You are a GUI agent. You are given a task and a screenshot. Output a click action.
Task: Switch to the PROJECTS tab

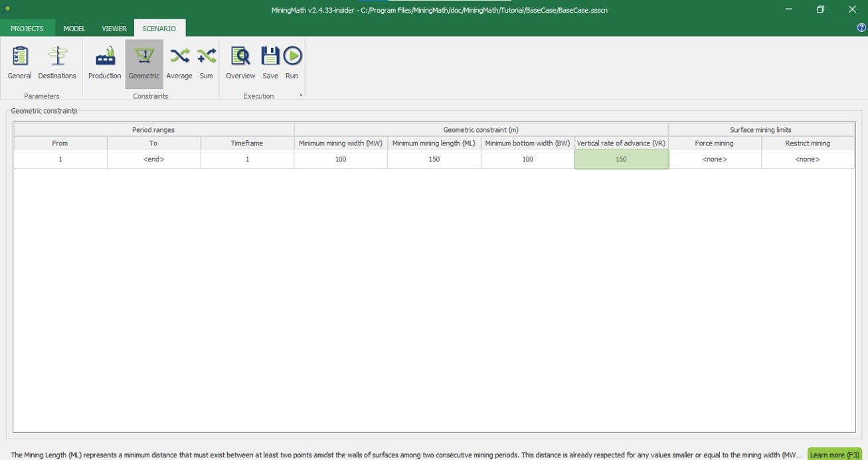coord(27,29)
